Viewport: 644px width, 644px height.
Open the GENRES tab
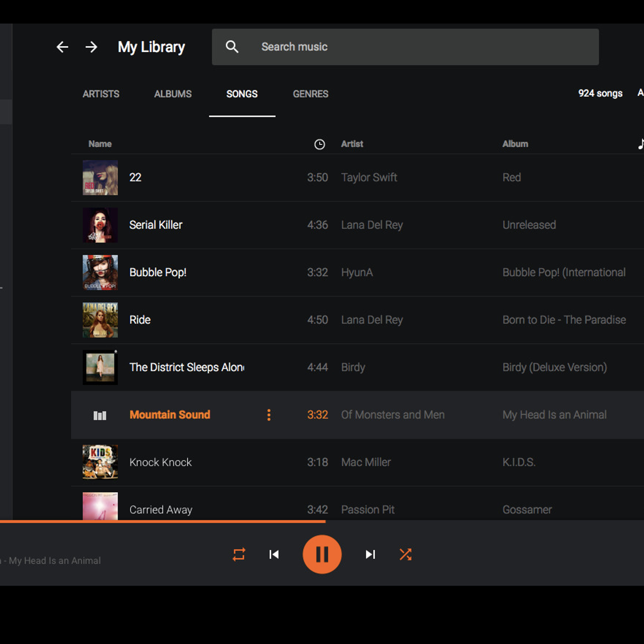(x=310, y=94)
